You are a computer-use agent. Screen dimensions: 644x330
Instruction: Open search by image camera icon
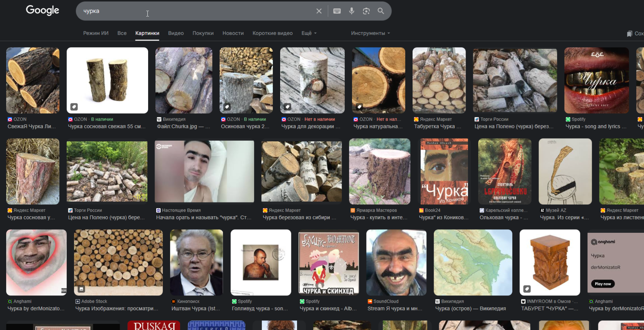[366, 11]
